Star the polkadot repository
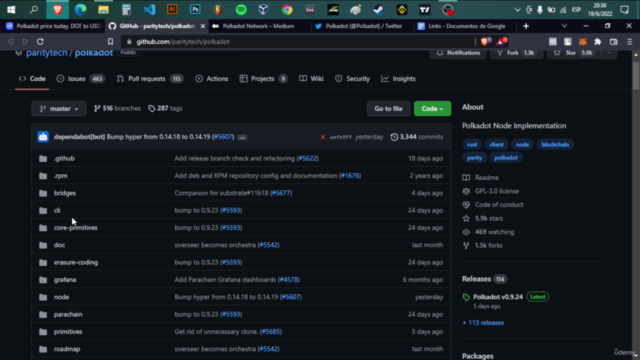The width and height of the screenshot is (640, 360). tap(573, 53)
